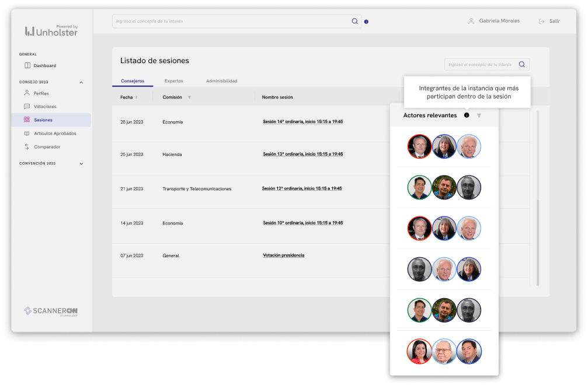588x385 pixels.
Task: Go to Comparador in the sidebar
Action: click(47, 147)
